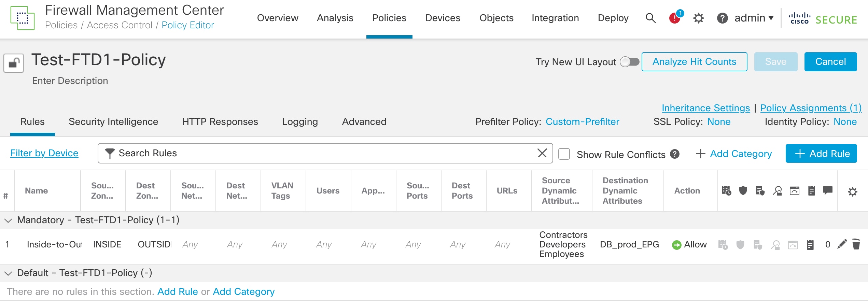Viewport: 868px width, 301px height.
Task: Open the admin user dropdown
Action: (x=754, y=18)
